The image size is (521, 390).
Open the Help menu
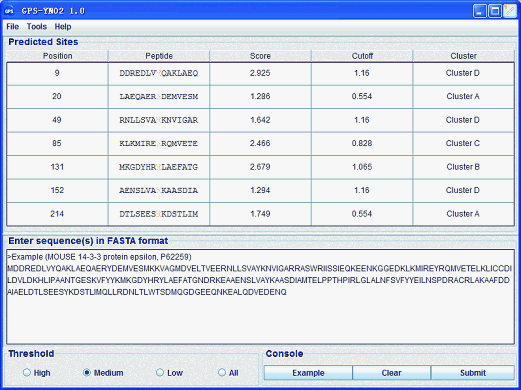click(63, 27)
